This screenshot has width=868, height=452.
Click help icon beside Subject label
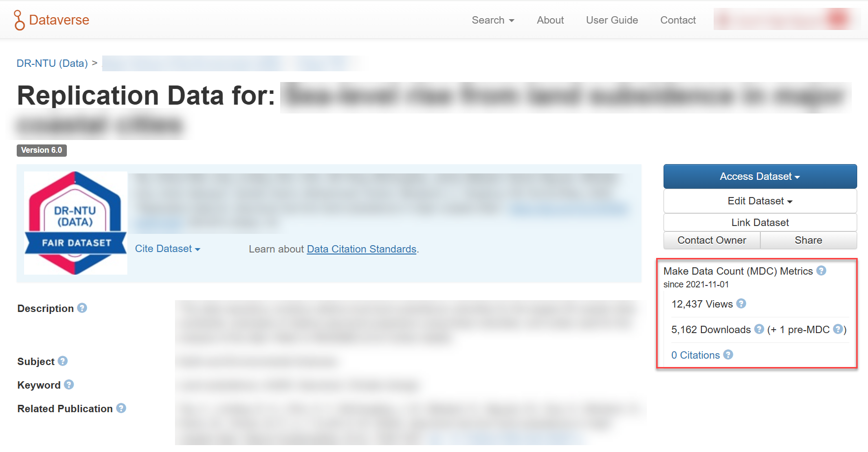pos(62,361)
